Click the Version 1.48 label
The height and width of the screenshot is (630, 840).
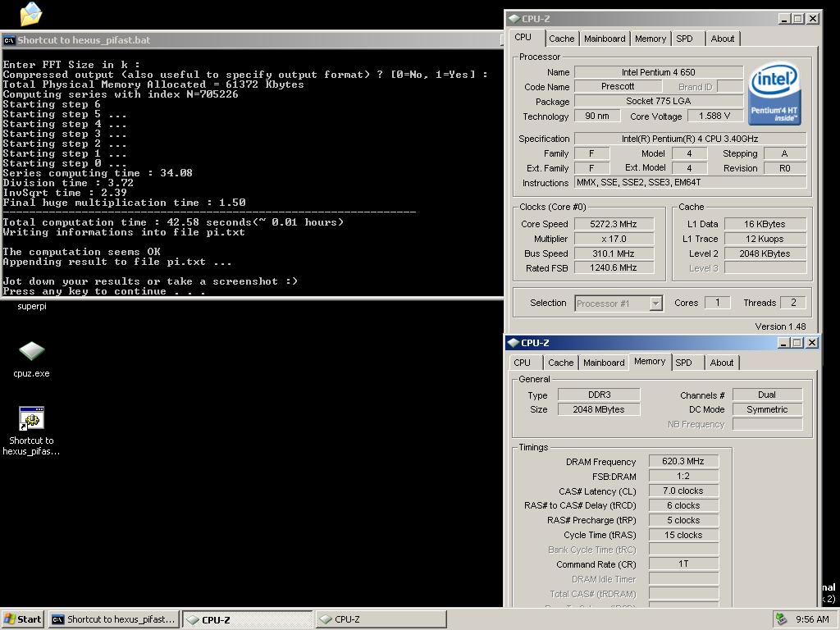pyautogui.click(x=780, y=326)
